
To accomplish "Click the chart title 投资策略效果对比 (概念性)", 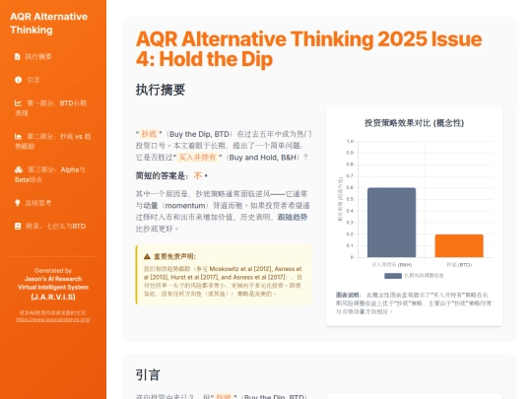I will pyautogui.click(x=414, y=123).
